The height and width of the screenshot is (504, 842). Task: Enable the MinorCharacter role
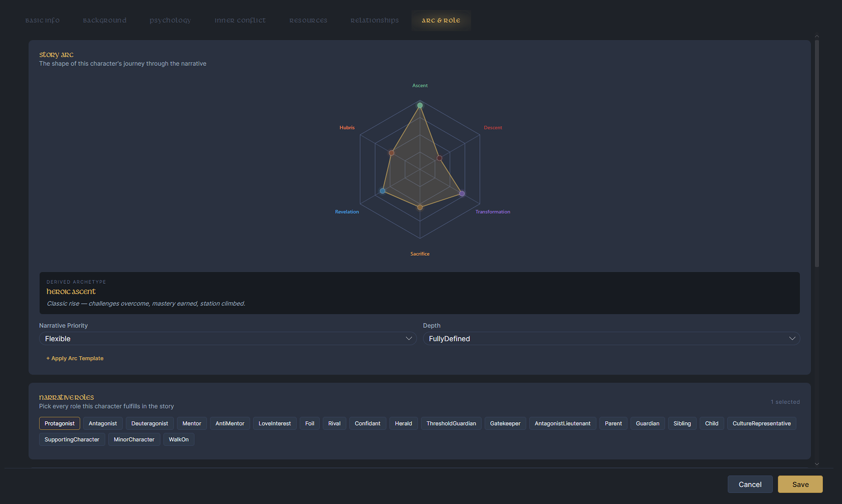click(x=134, y=439)
